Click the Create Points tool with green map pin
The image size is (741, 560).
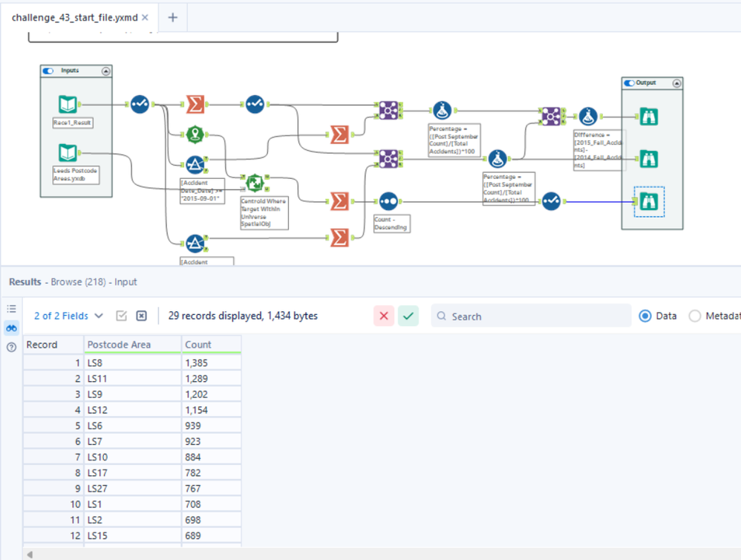click(x=195, y=134)
